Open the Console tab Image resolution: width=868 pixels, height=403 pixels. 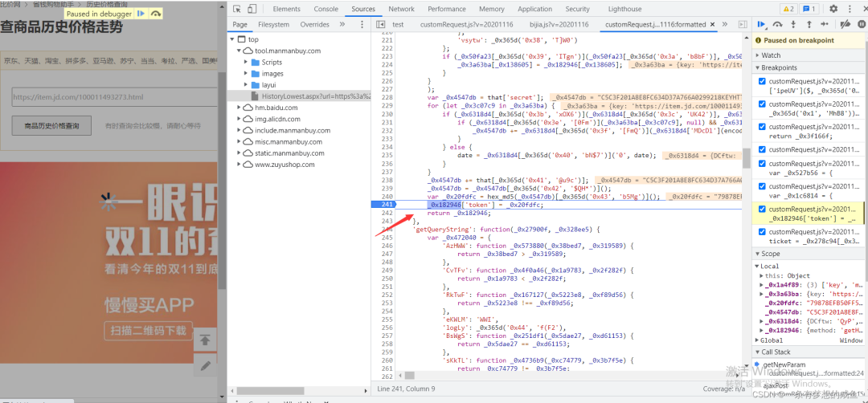[325, 9]
